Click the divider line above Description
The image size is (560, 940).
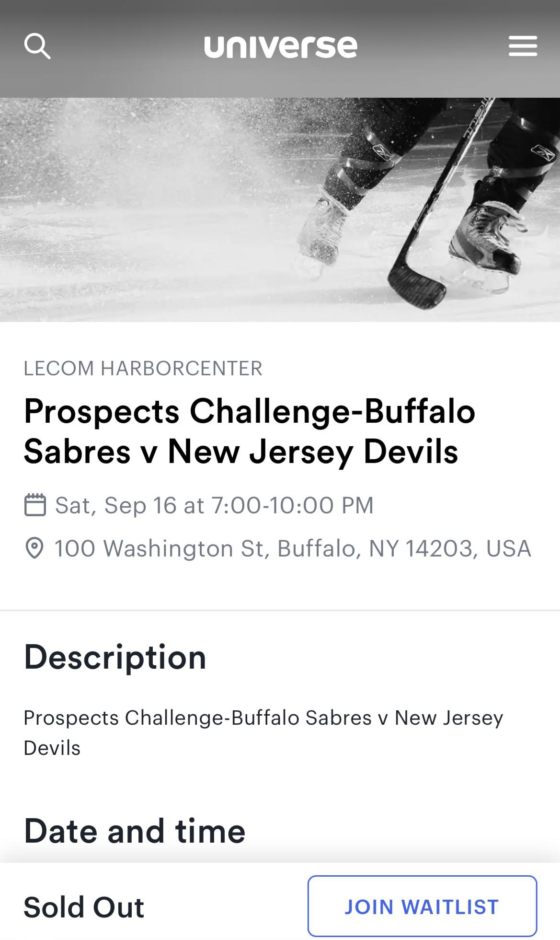click(x=280, y=610)
